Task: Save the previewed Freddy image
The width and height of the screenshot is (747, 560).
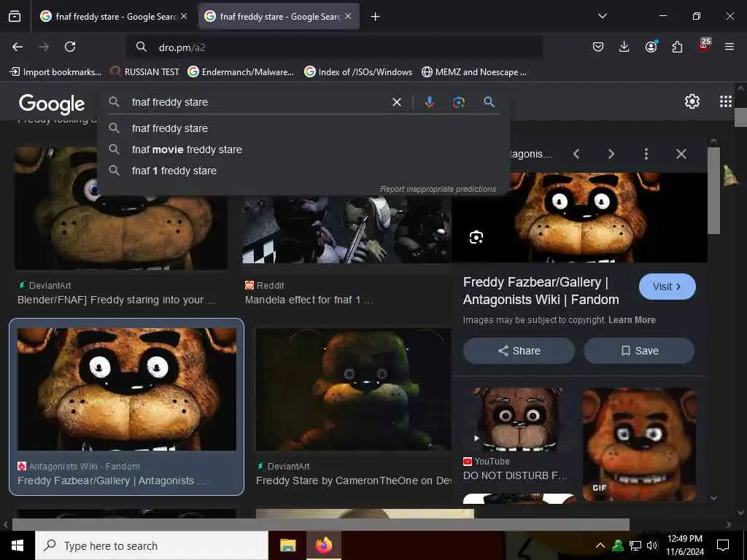Action: pos(639,351)
